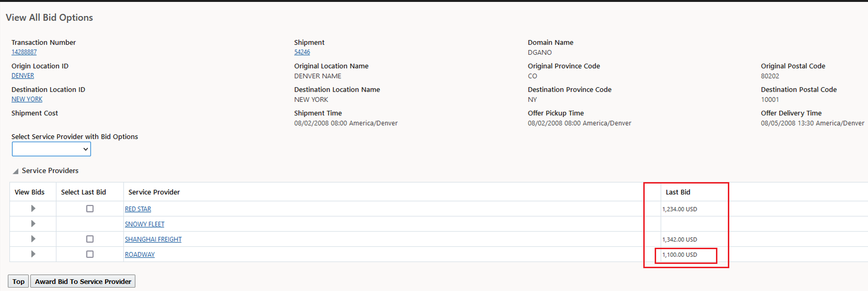
Task: Follow the NEW YORK destination location link
Action: click(27, 99)
